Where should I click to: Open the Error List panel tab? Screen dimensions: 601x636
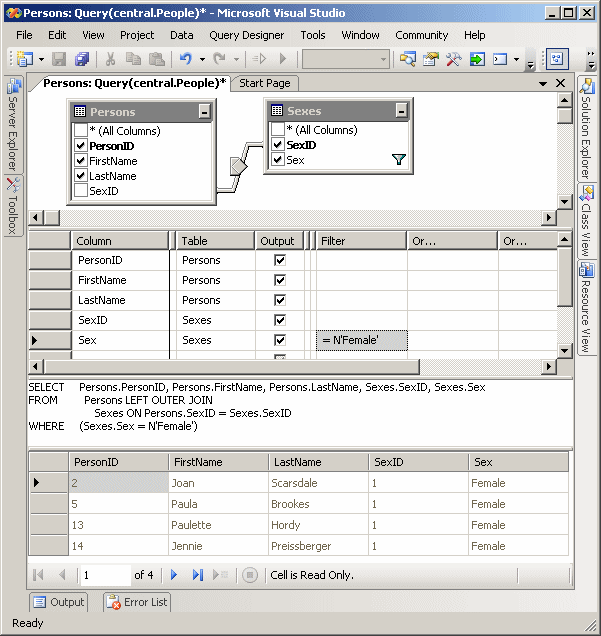[x=137, y=602]
